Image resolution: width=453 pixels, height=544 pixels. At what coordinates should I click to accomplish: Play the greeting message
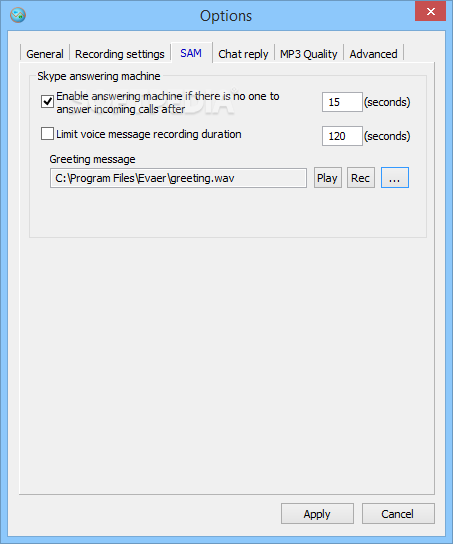pyautogui.click(x=328, y=178)
